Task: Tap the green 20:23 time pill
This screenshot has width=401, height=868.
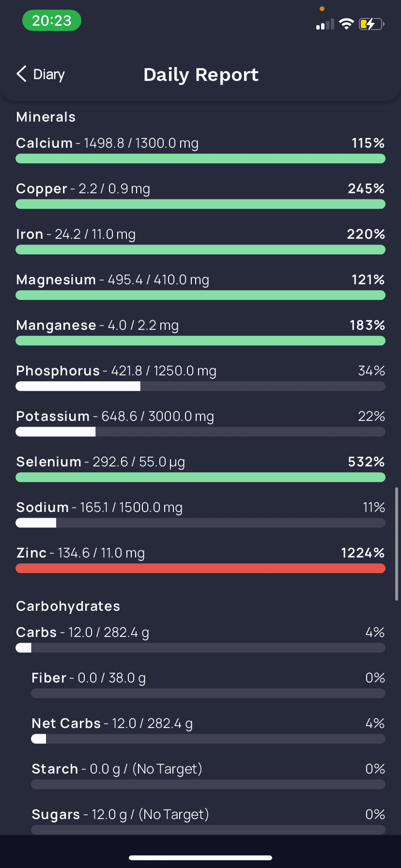Action: (52, 21)
